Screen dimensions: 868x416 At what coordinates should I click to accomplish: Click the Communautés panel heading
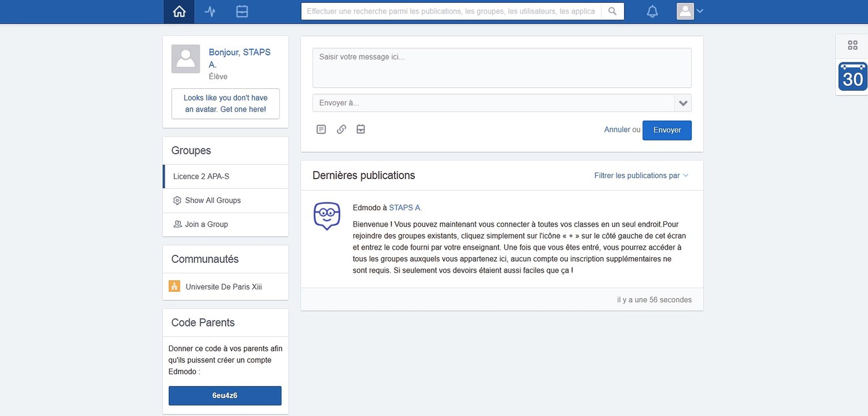205,259
